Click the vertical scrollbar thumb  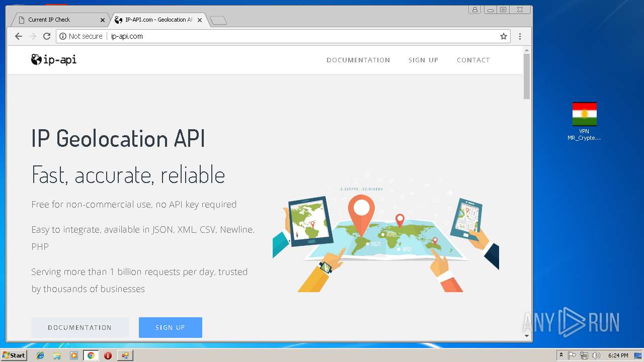point(527,76)
